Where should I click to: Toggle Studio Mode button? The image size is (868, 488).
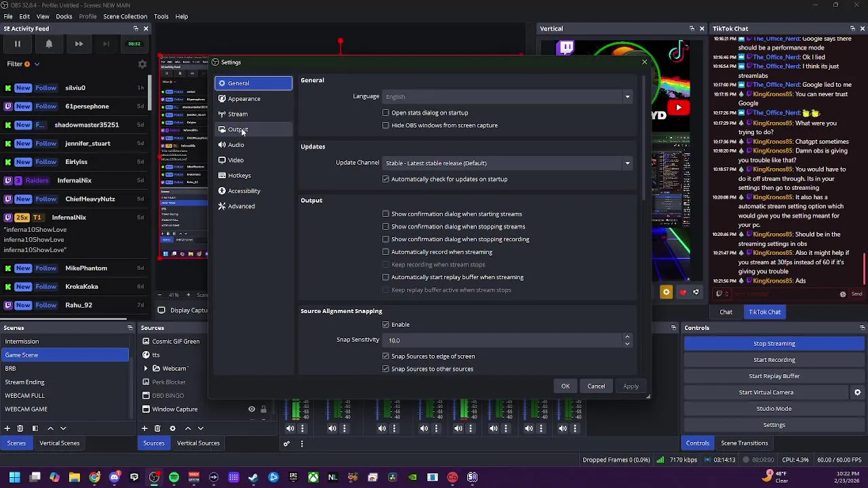pos(774,409)
